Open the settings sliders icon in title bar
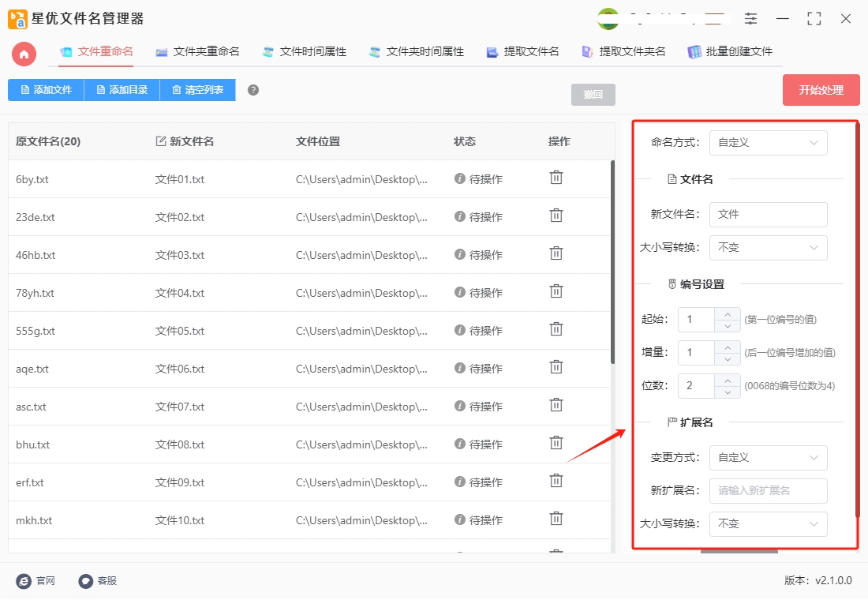868x600 pixels. [x=750, y=19]
